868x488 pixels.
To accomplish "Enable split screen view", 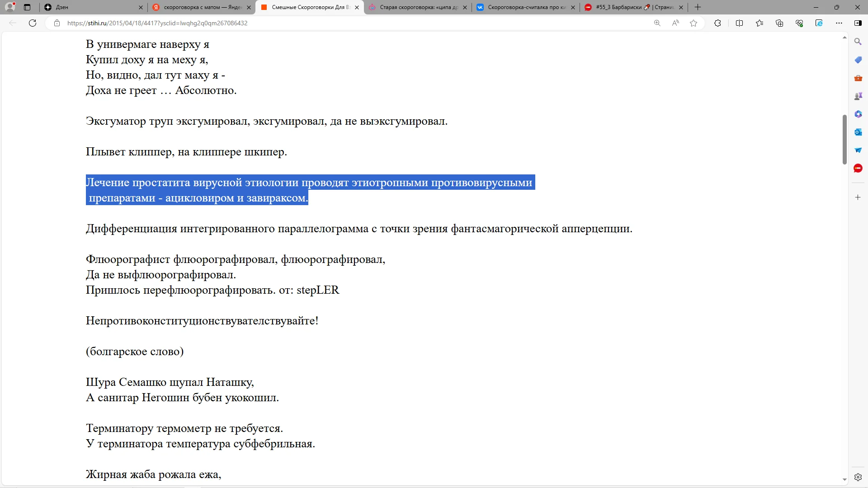I will 740,23.
